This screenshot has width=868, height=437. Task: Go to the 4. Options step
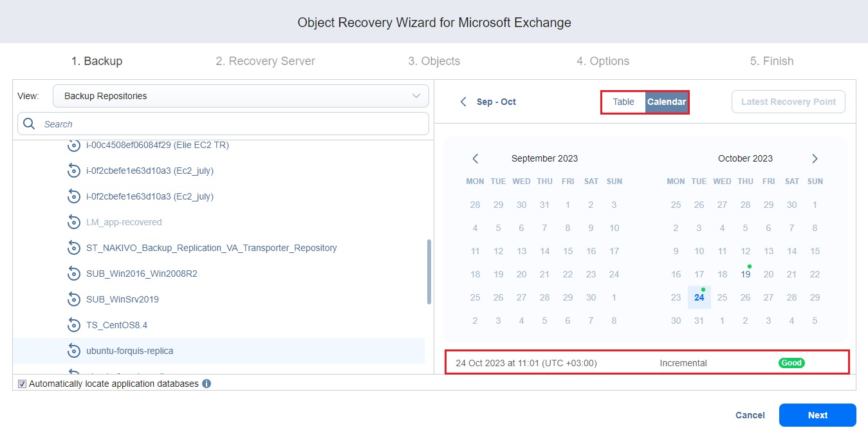pyautogui.click(x=602, y=61)
